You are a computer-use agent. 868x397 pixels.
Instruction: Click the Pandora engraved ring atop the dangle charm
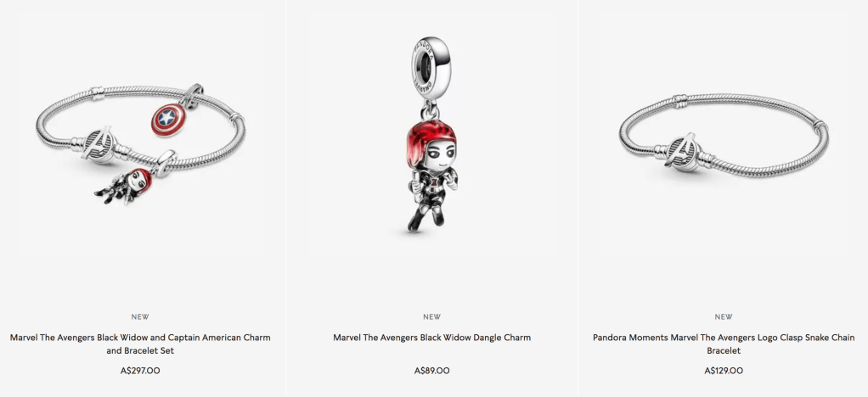(431, 68)
